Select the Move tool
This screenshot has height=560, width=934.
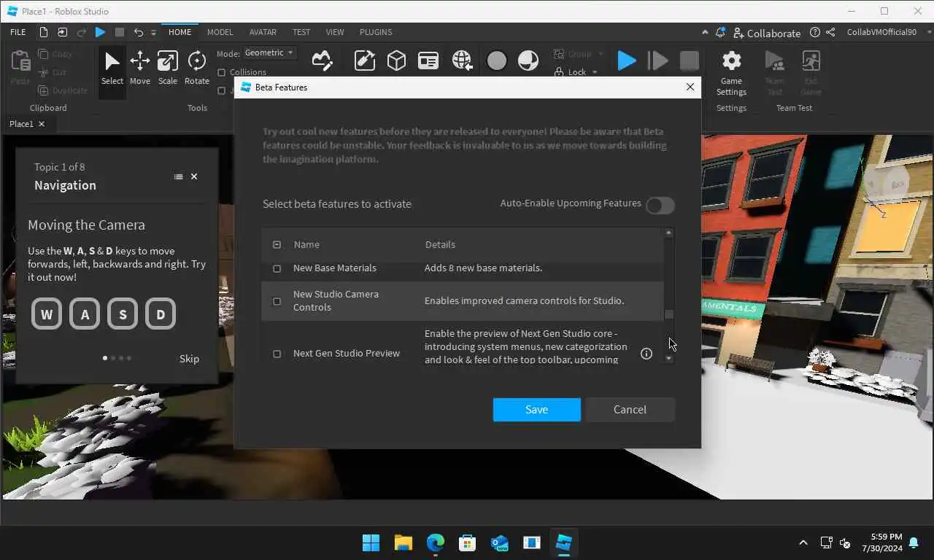(140, 69)
